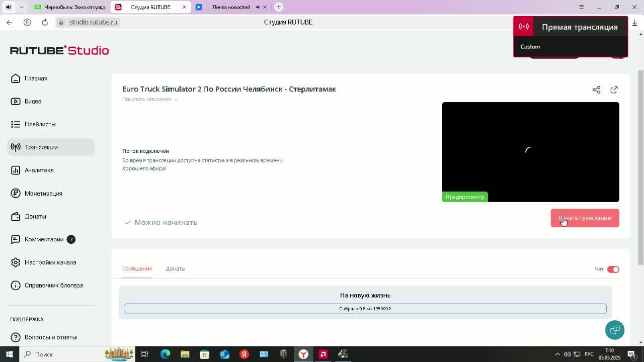Click the studio.rutube.ru address bar
This screenshot has height=362, width=644.
point(93,22)
